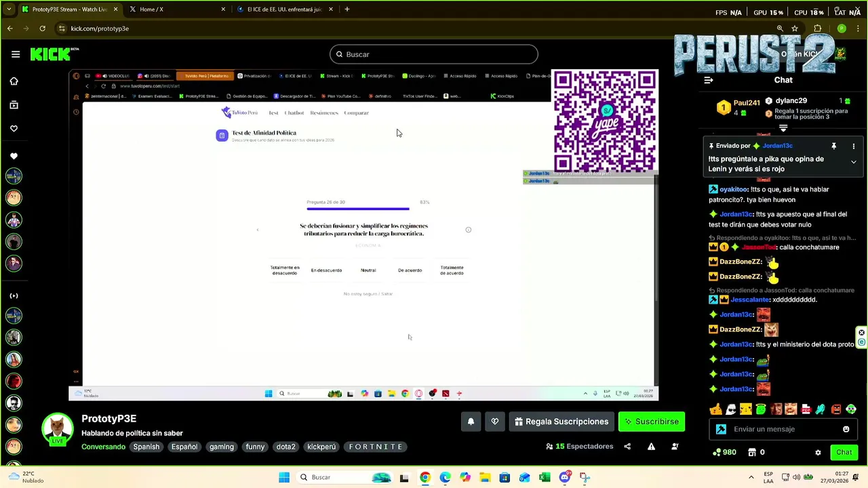Reload the page in browser toolbar
Image resolution: width=868 pixels, height=488 pixels.
pos(42,28)
